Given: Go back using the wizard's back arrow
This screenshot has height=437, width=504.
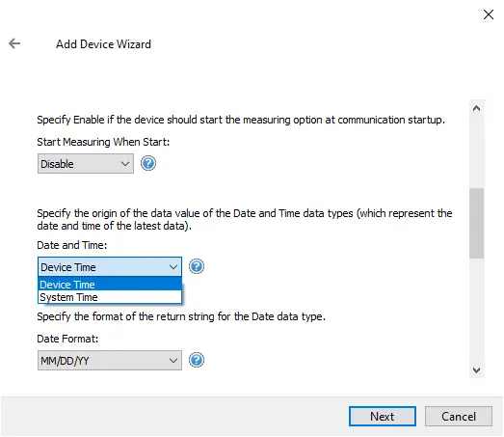Looking at the screenshot, I should click(x=14, y=43).
